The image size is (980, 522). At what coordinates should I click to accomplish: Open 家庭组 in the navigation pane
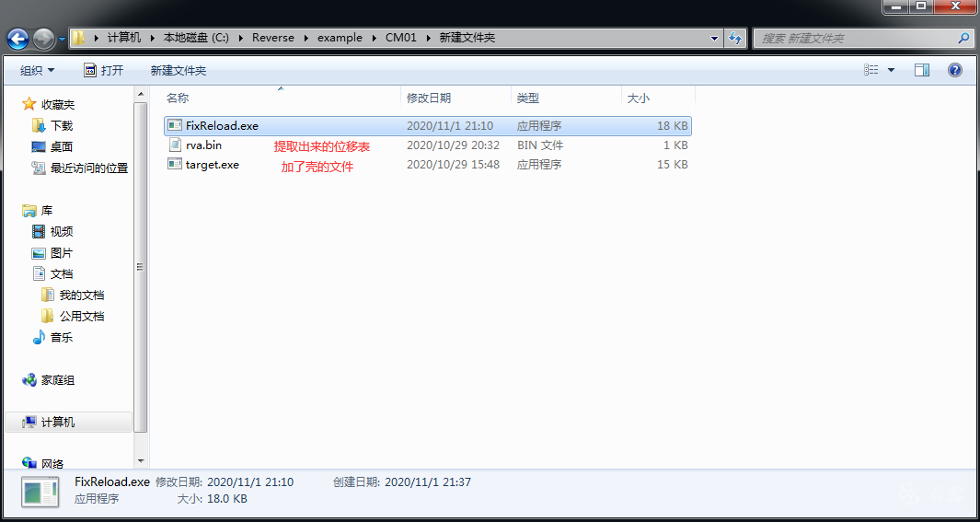pyautogui.click(x=57, y=380)
